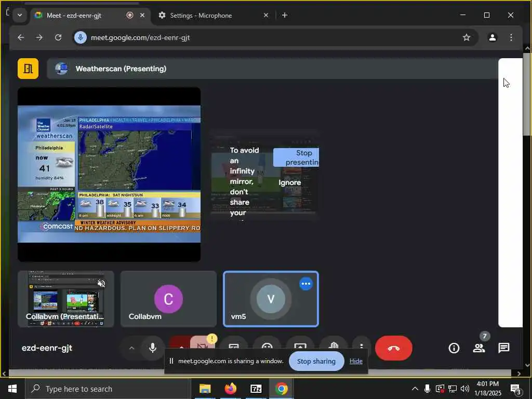Click the present screen icon
The image size is (532, 399).
pyautogui.click(x=300, y=346)
